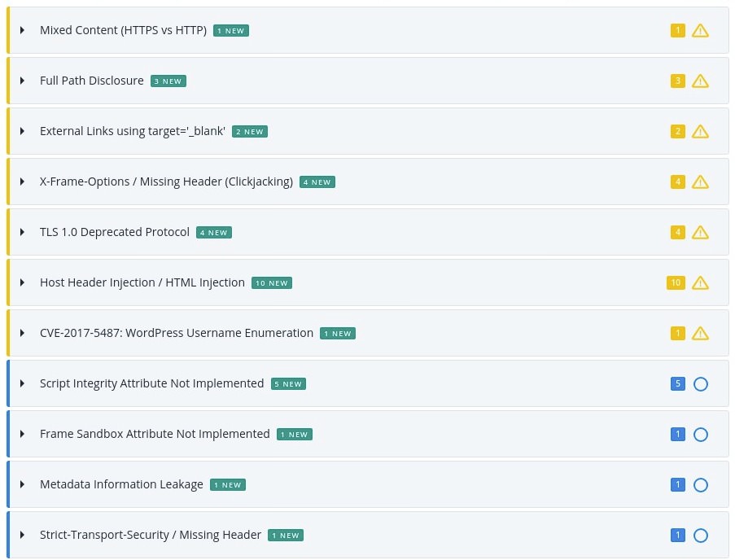Click warning triangle for Full Path Disclosure
The height and width of the screenshot is (560, 735).
[700, 81]
